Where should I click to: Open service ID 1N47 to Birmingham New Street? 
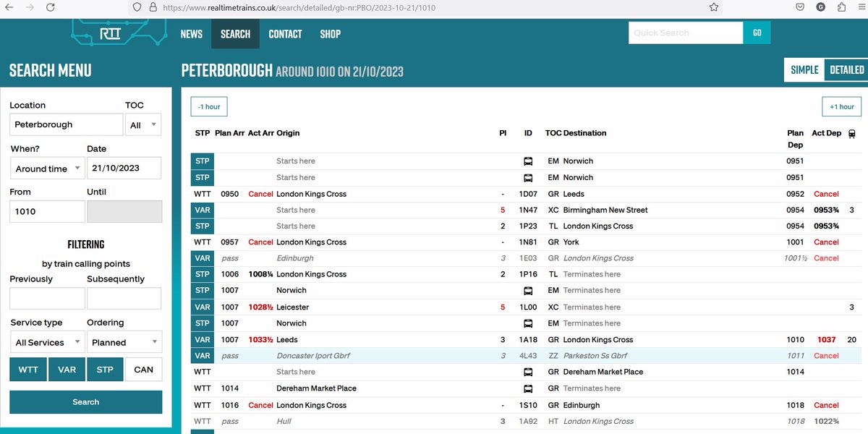point(528,210)
